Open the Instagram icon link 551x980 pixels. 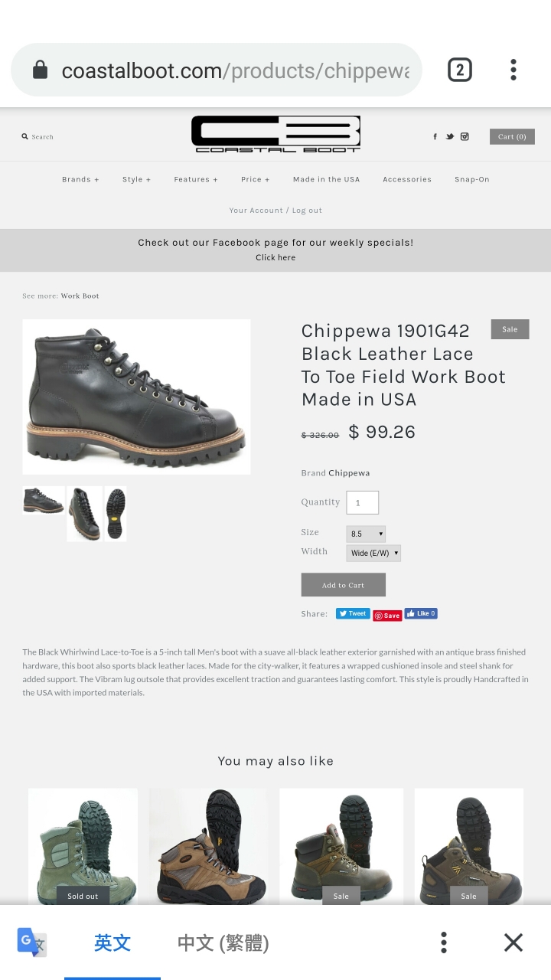[465, 137]
